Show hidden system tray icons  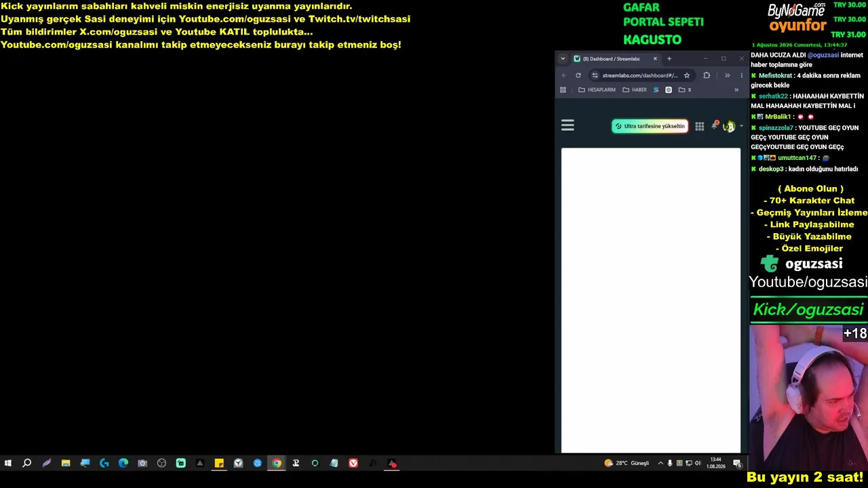pyautogui.click(x=660, y=464)
